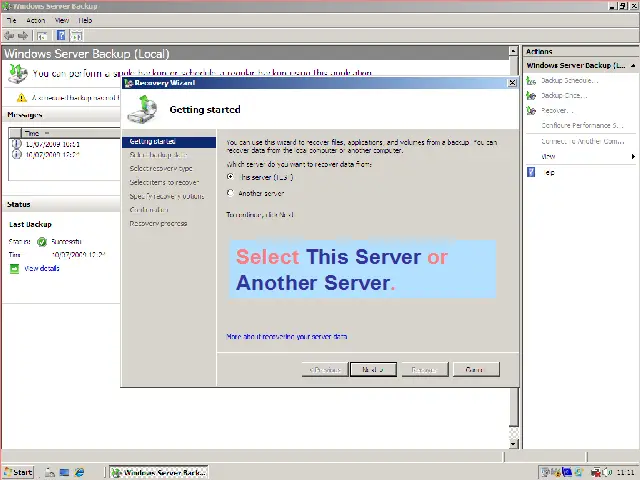Click the Backup Once icon in Actions
640x480 pixels.
point(531,96)
